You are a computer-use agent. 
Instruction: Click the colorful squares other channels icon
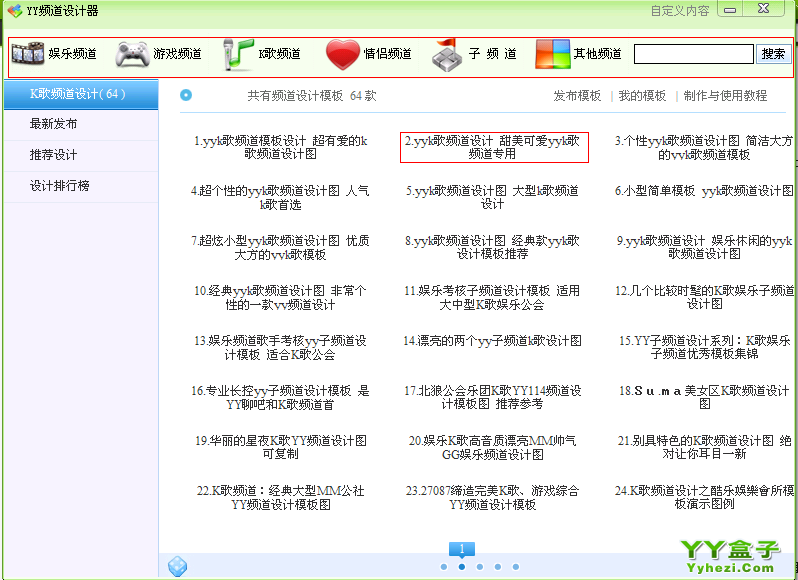[552, 54]
